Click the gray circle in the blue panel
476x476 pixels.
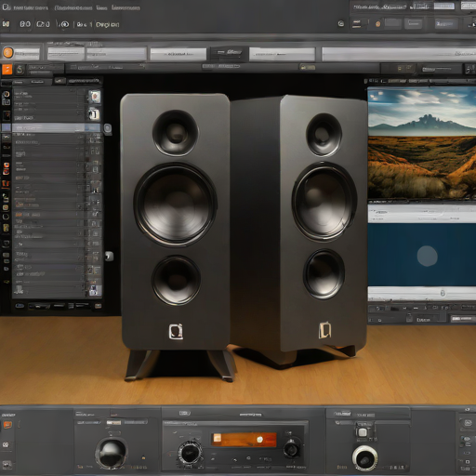click(x=427, y=256)
